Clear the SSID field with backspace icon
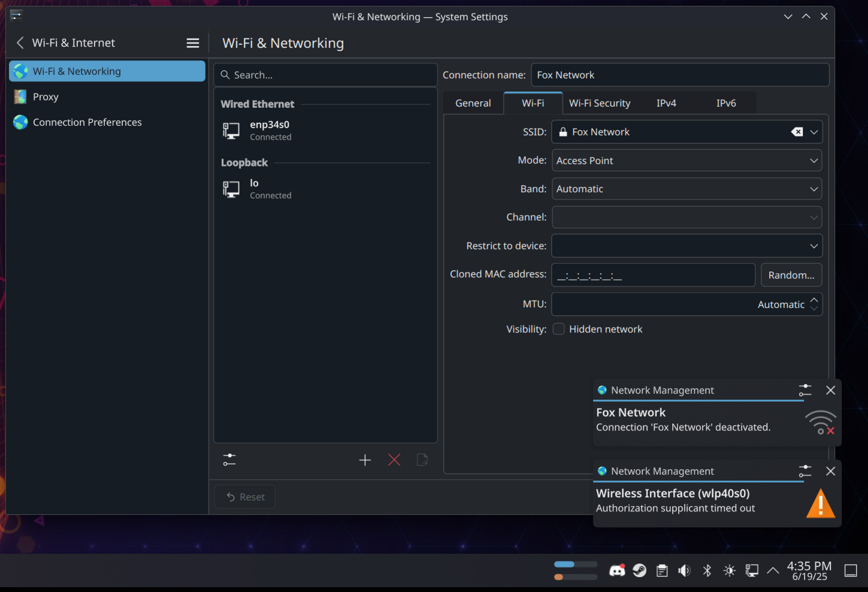This screenshot has width=868, height=592. [x=797, y=132]
